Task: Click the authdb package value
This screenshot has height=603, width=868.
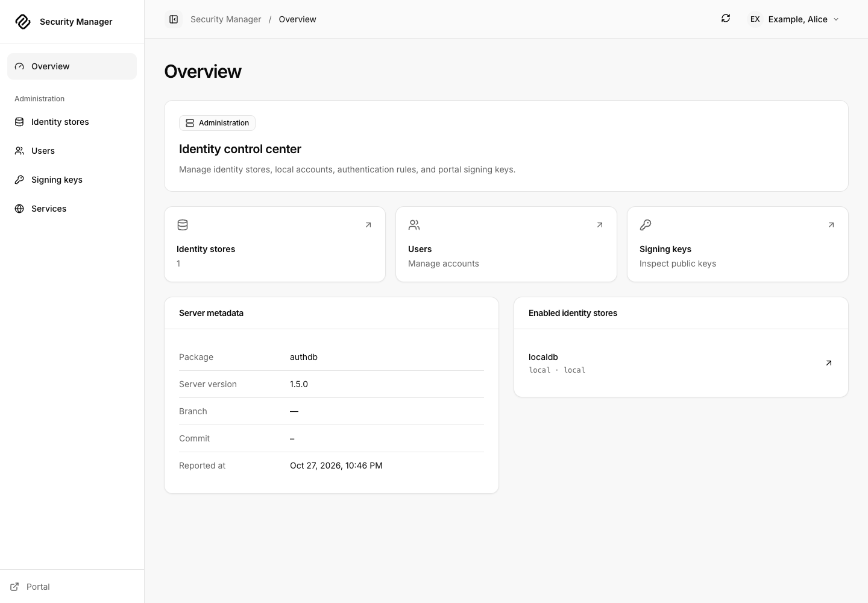Action: [x=304, y=357]
